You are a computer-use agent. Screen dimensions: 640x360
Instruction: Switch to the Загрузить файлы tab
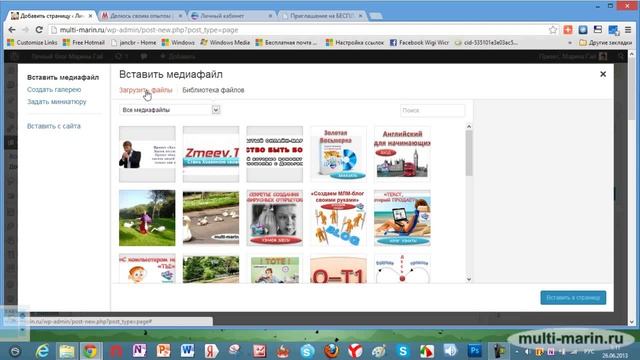point(146,90)
